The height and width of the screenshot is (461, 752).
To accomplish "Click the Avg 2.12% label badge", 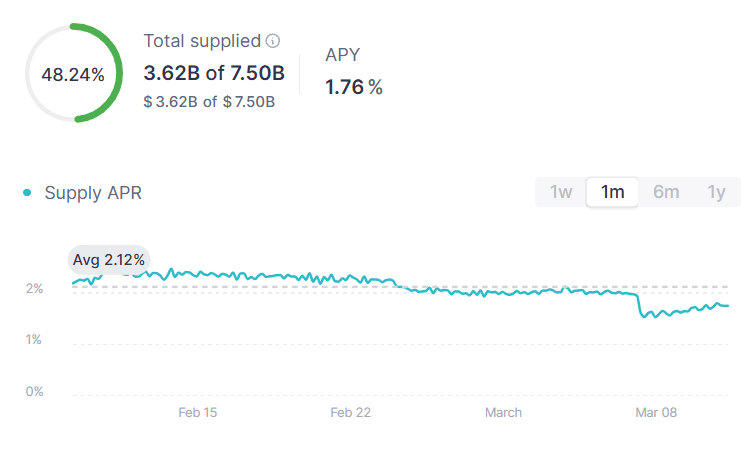I will tap(109, 259).
